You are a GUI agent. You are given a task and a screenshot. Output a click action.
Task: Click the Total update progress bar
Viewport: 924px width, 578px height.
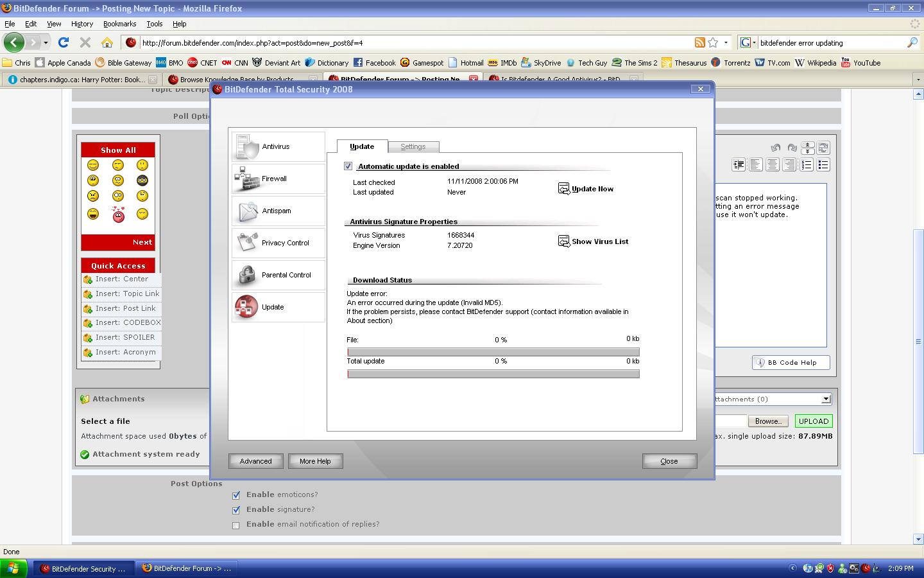pos(493,374)
